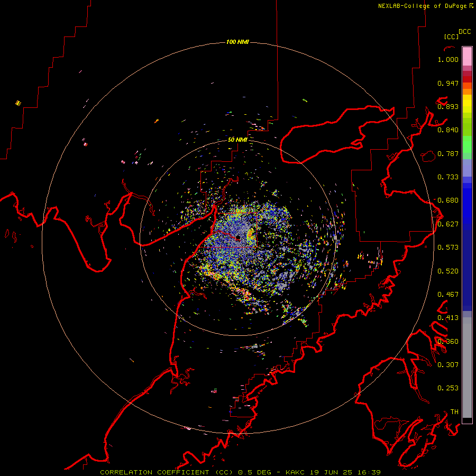The image size is (476, 476).
Task: Click the 19 JUN 25 date in caption
Action: tap(330, 472)
